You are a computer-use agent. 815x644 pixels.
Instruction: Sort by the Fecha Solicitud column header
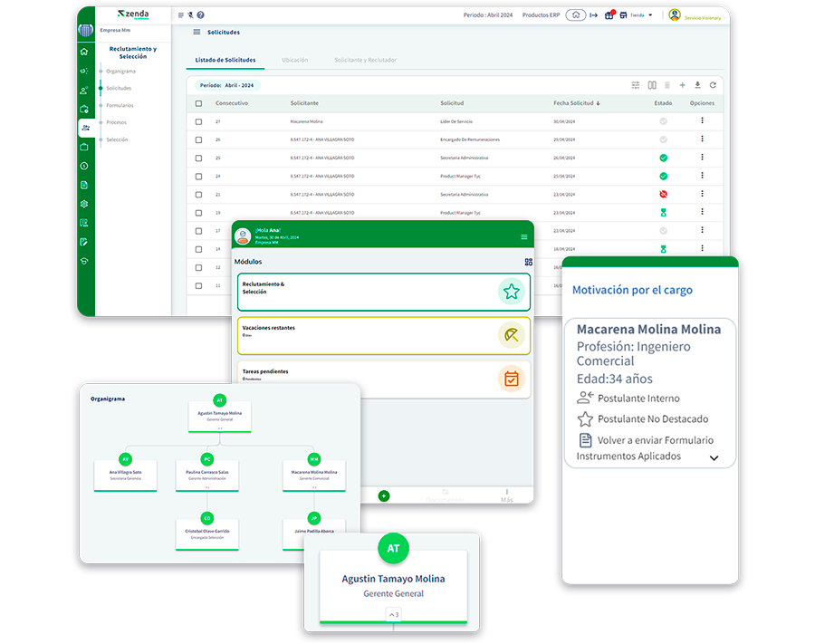[575, 103]
